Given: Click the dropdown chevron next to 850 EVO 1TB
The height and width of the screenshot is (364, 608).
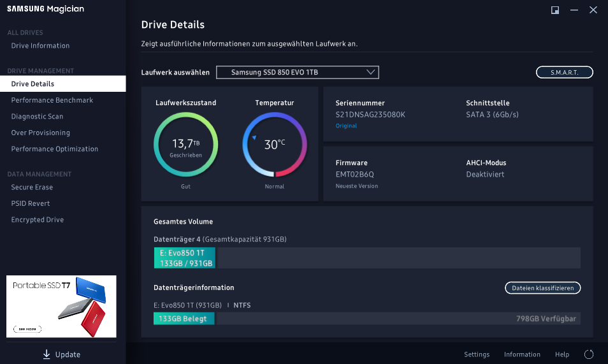Looking at the screenshot, I should (371, 72).
